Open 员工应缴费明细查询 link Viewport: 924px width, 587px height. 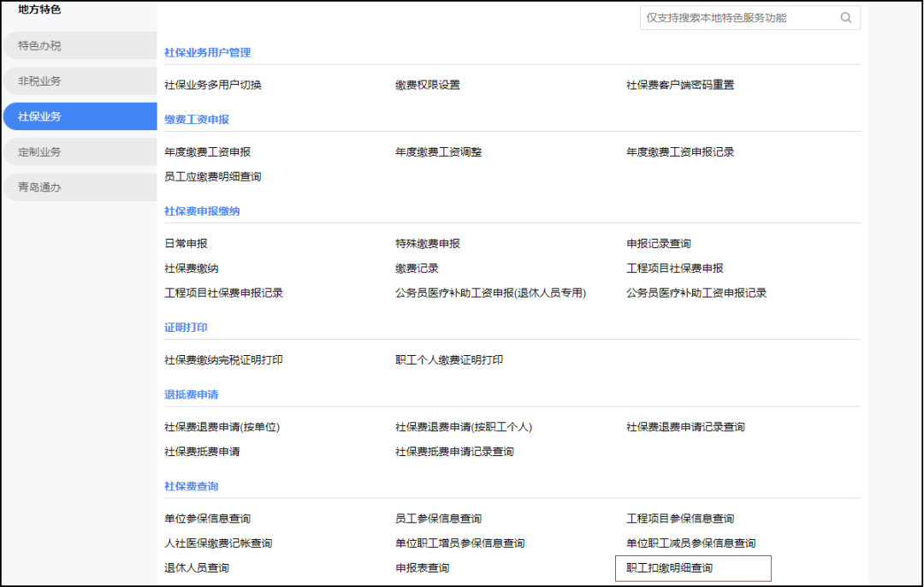click(213, 176)
